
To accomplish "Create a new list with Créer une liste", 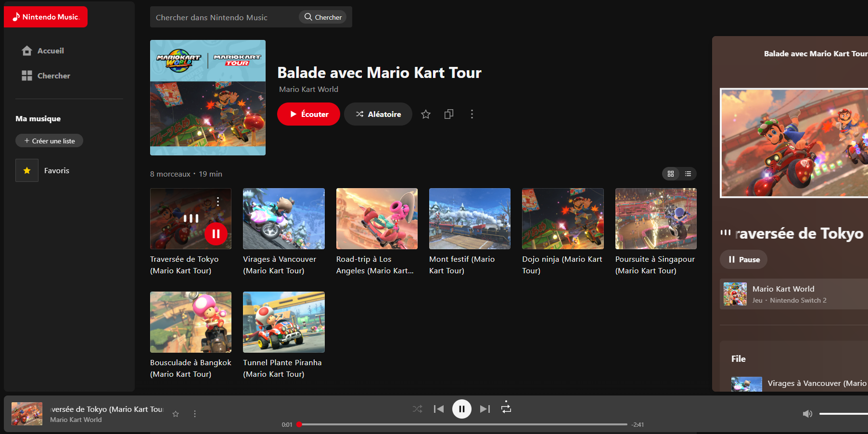I will (49, 140).
